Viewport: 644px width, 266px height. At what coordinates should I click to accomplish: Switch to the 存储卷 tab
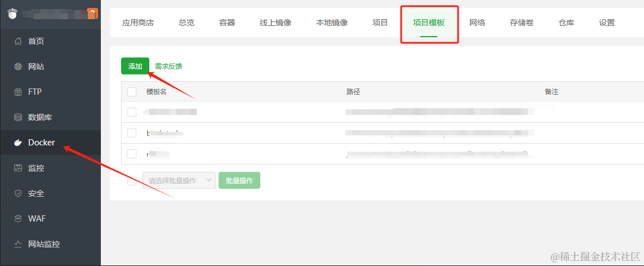[x=522, y=23]
